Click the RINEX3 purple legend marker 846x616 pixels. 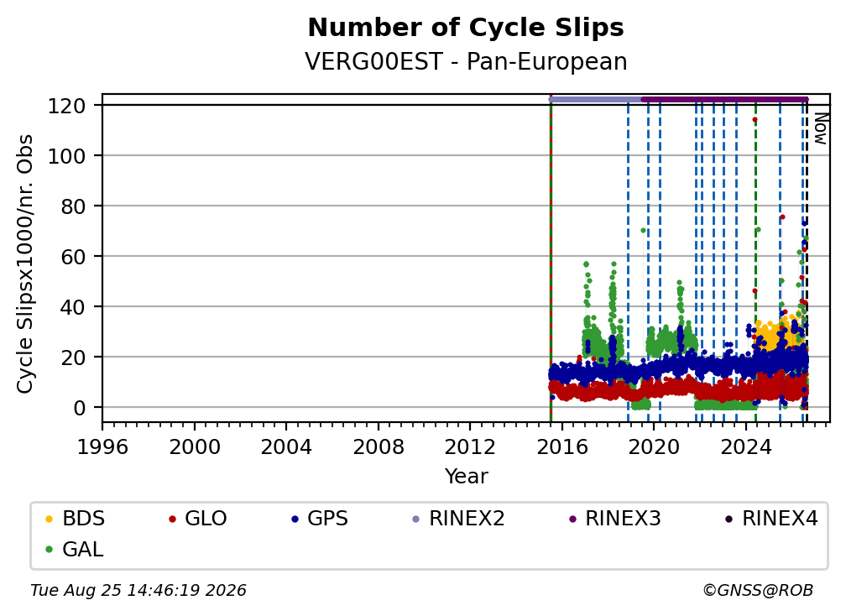572,519
